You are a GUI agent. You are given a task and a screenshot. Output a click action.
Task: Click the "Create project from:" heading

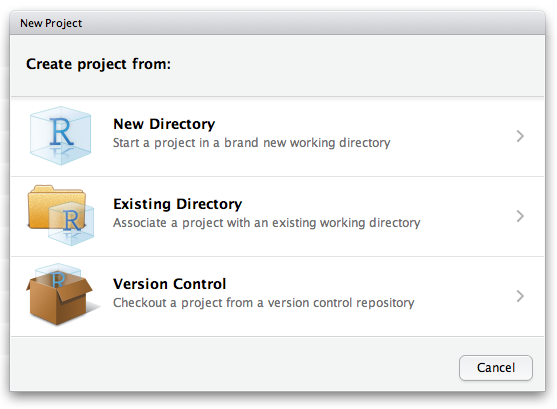pyautogui.click(x=98, y=64)
